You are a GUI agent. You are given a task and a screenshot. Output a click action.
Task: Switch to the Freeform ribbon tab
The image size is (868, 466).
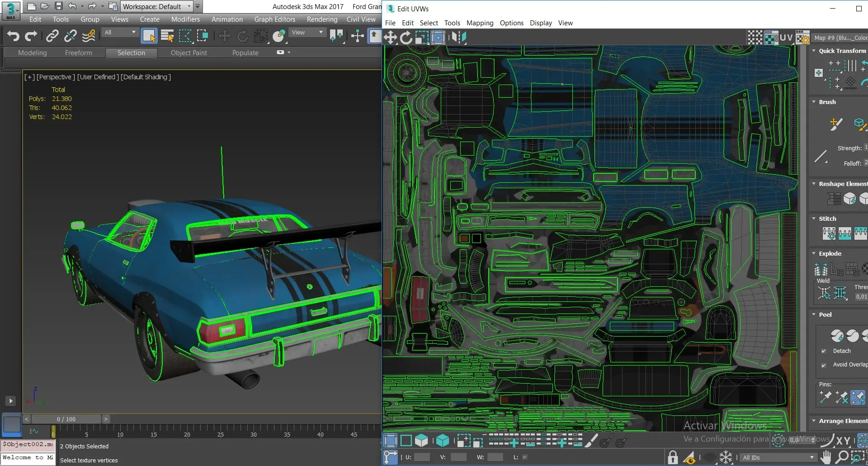pyautogui.click(x=78, y=52)
